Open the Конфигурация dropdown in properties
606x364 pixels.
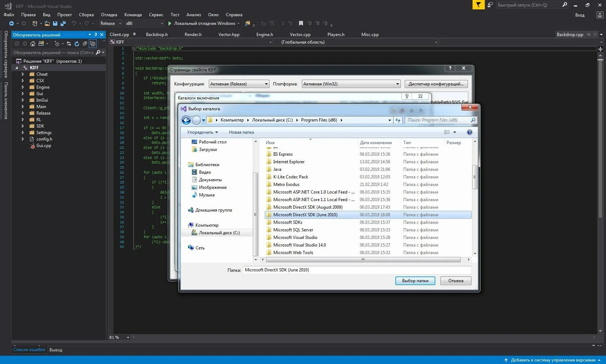(x=239, y=84)
